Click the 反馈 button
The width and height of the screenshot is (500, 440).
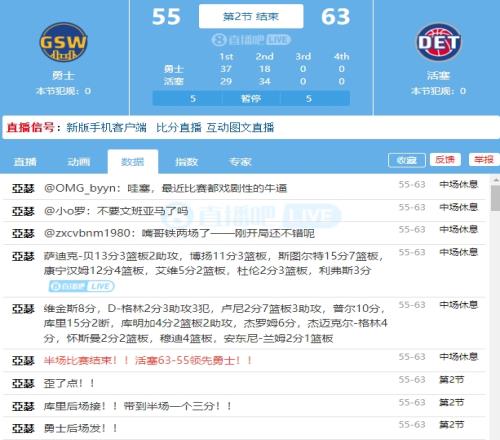[445, 160]
